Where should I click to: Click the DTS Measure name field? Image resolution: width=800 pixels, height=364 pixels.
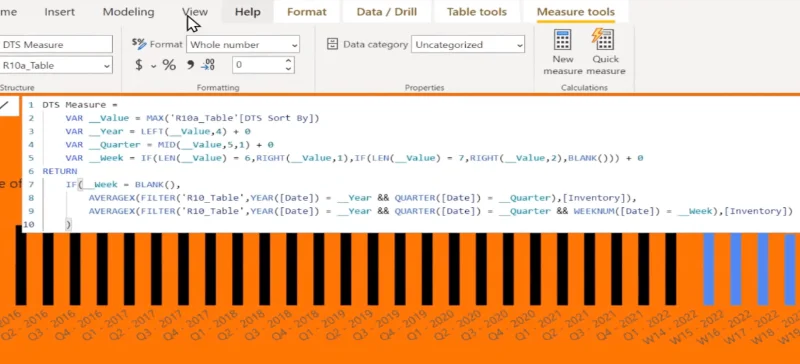(x=56, y=44)
